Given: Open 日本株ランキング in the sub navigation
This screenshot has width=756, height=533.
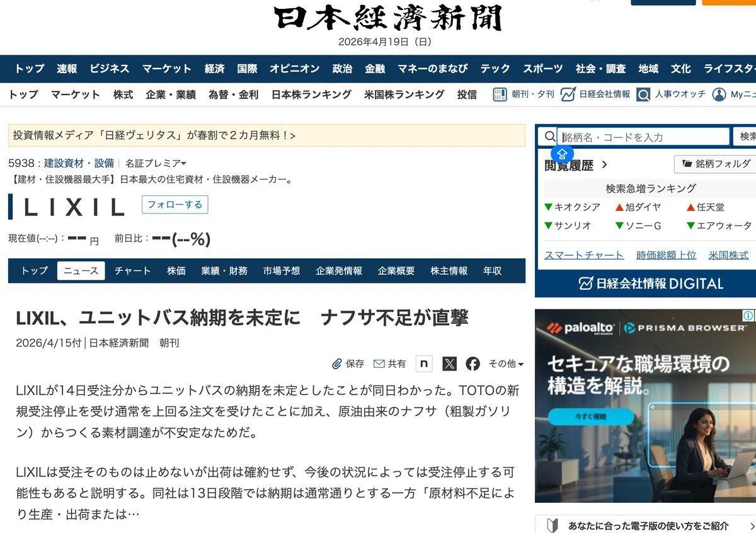Looking at the screenshot, I should point(311,95).
